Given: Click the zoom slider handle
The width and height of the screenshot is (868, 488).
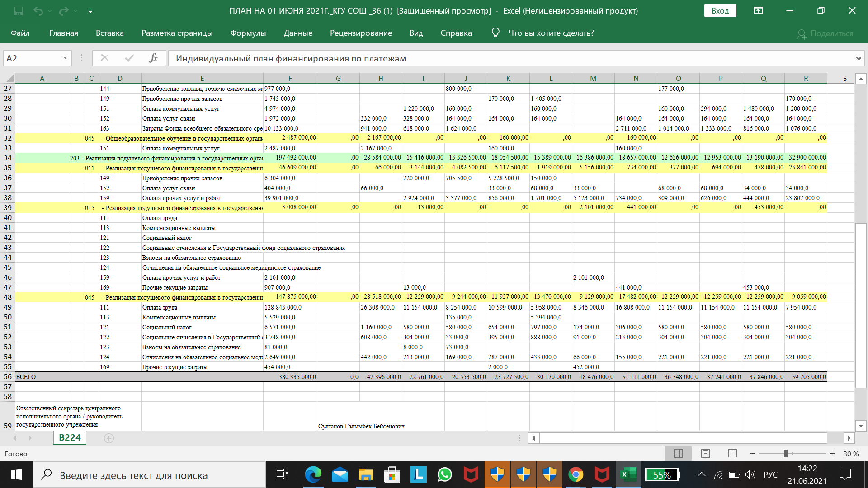Looking at the screenshot, I should pos(786,453).
